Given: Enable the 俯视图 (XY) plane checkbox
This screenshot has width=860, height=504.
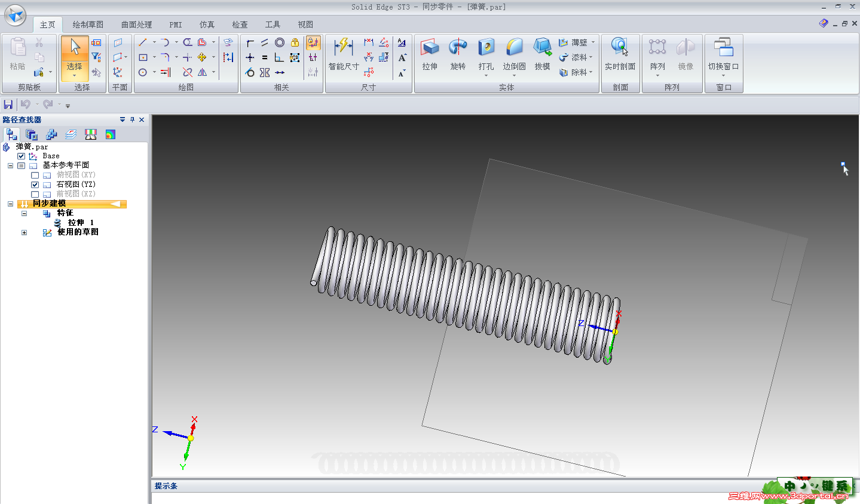Looking at the screenshot, I should pyautogui.click(x=35, y=175).
